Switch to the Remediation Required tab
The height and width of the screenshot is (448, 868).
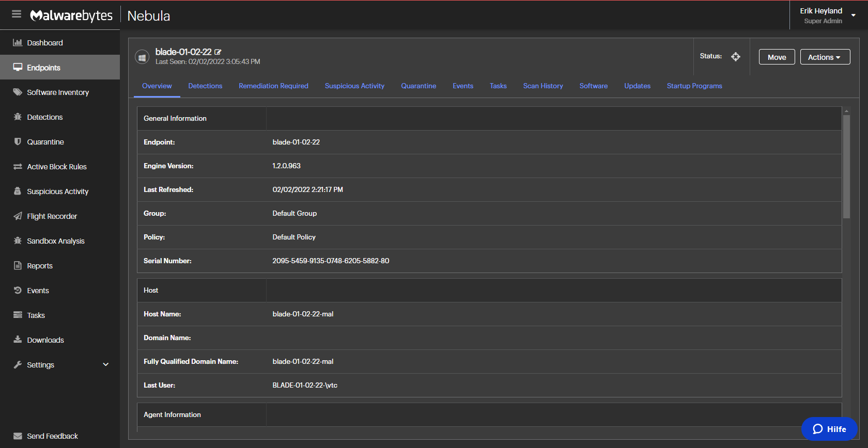coord(273,86)
